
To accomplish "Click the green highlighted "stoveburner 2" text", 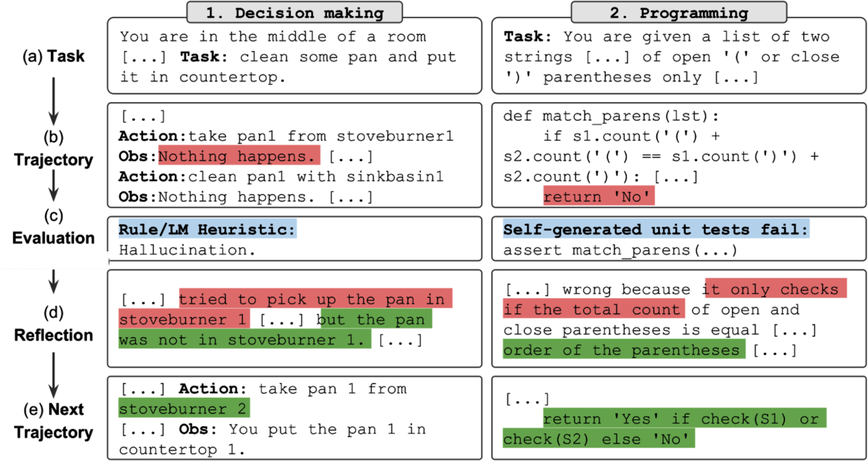I will pos(184,409).
